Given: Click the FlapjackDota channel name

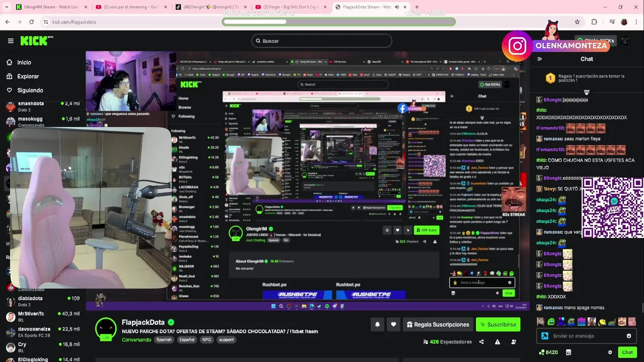Looking at the screenshot, I should point(143,322).
